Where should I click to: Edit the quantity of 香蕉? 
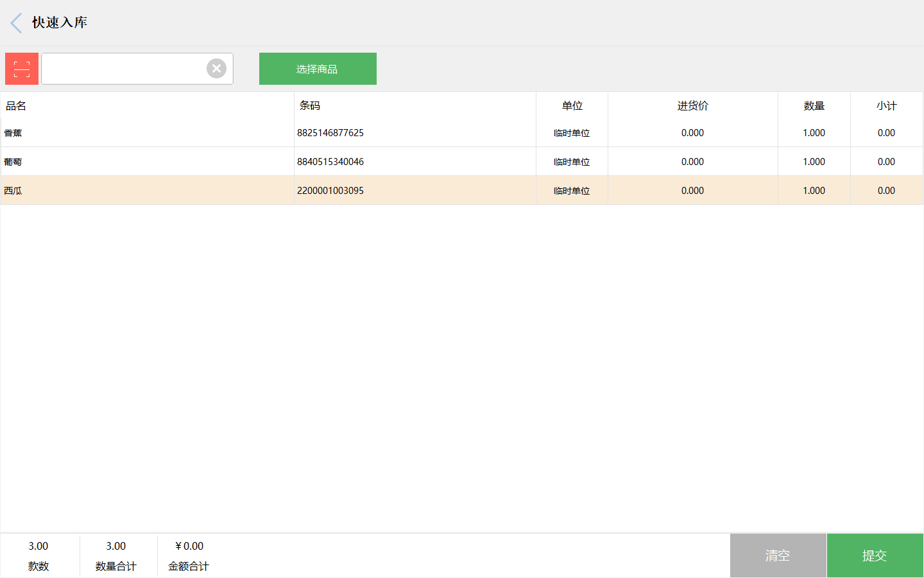pos(814,133)
